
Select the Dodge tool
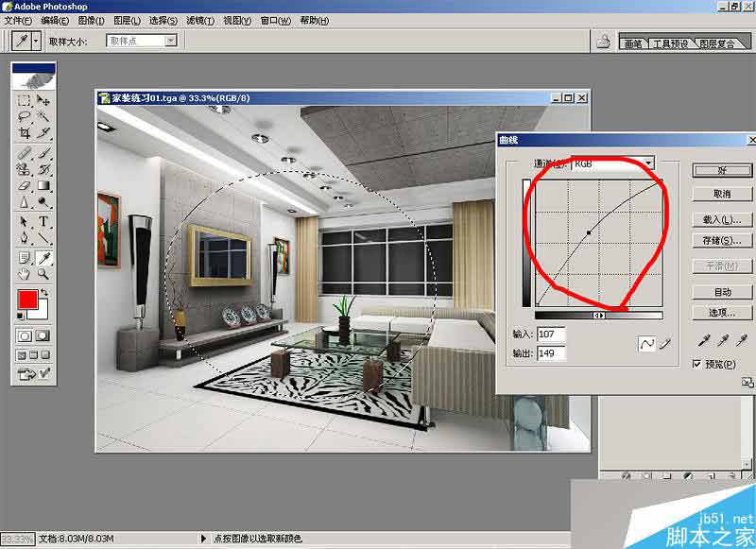(x=43, y=201)
